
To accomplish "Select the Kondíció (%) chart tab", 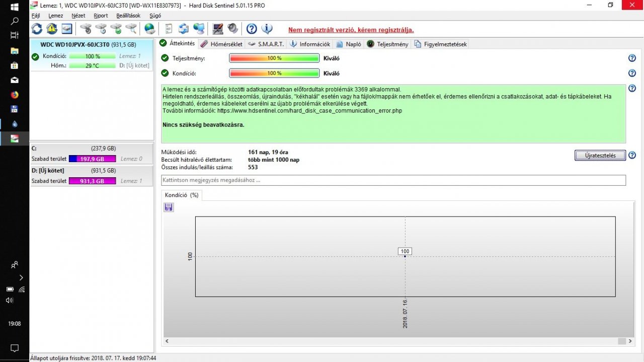I will click(x=182, y=195).
